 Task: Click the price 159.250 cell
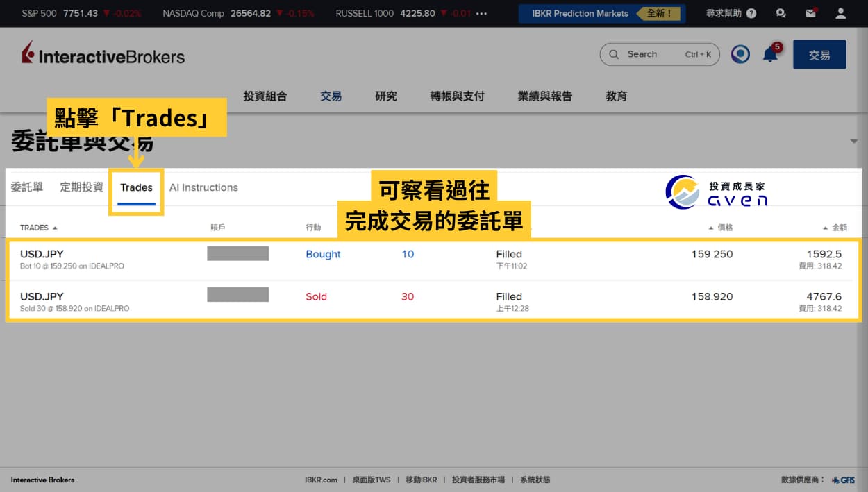[712, 254]
